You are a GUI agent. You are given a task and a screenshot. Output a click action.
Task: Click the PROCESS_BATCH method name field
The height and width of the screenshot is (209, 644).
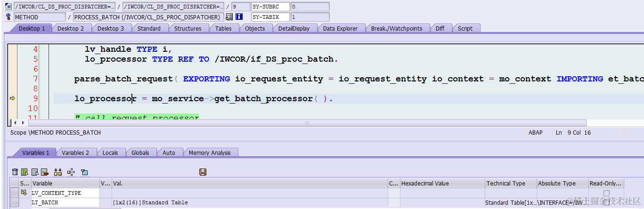(x=148, y=17)
